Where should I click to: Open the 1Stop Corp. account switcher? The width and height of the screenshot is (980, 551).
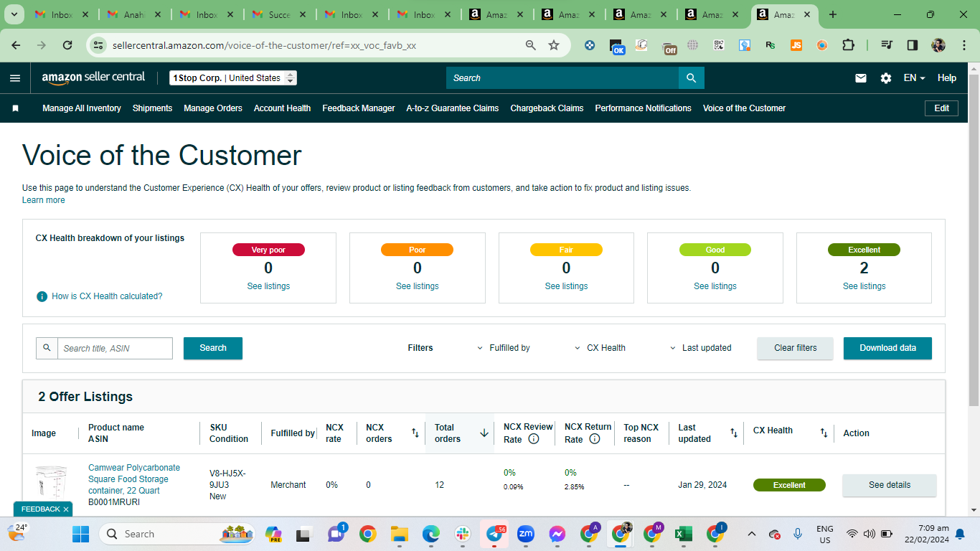pyautogui.click(x=233, y=78)
